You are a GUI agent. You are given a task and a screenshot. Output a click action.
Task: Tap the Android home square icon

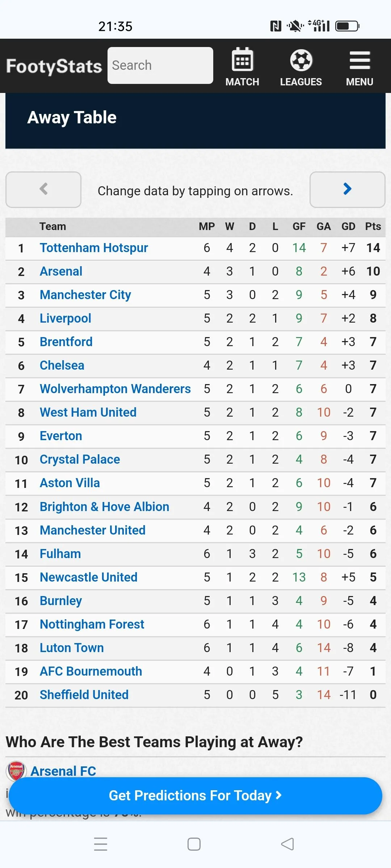click(194, 844)
